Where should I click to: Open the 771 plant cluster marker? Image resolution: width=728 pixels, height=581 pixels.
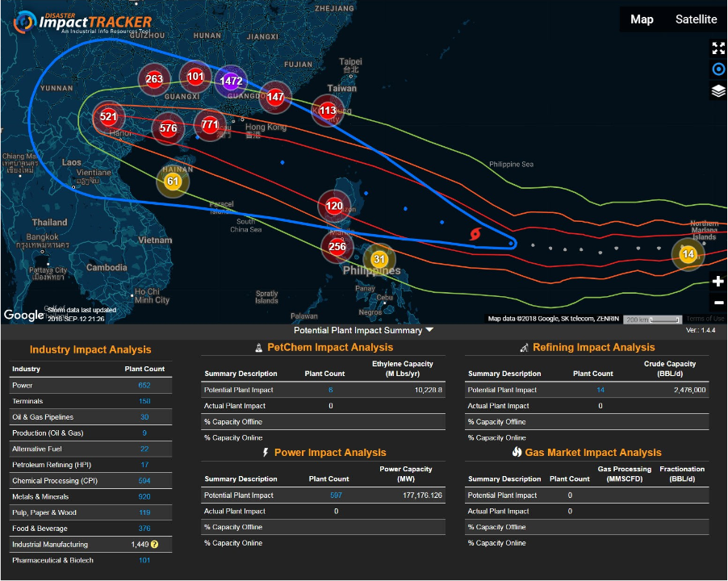coord(209,124)
